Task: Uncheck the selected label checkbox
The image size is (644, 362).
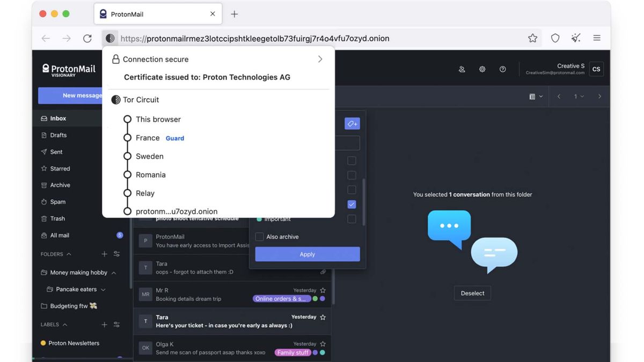Action: [x=352, y=204]
